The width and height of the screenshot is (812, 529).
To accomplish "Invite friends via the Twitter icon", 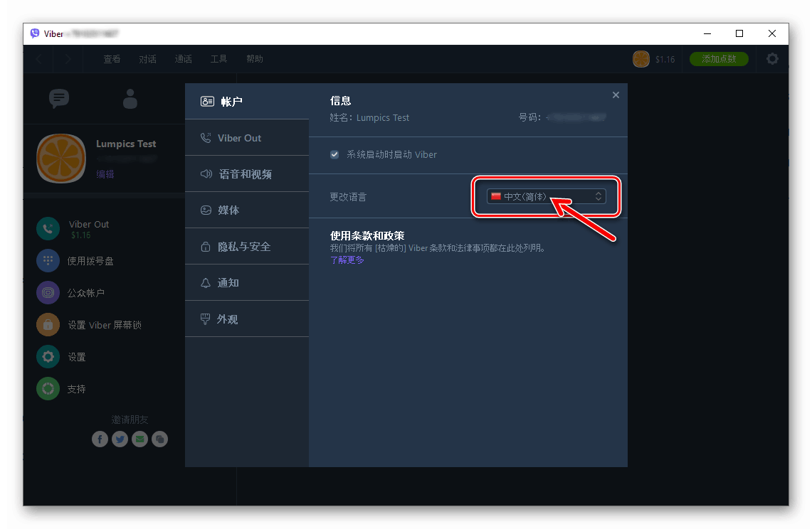I will point(120,439).
